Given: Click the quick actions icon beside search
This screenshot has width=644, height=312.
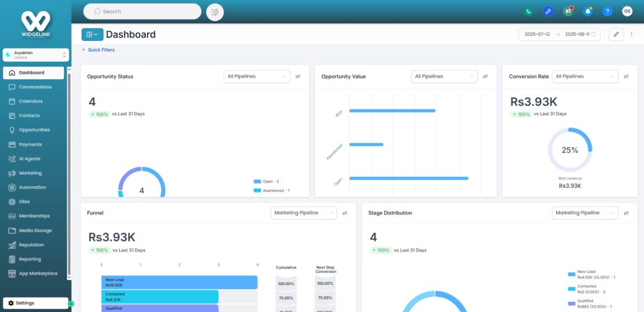Looking at the screenshot, I should (x=215, y=11).
